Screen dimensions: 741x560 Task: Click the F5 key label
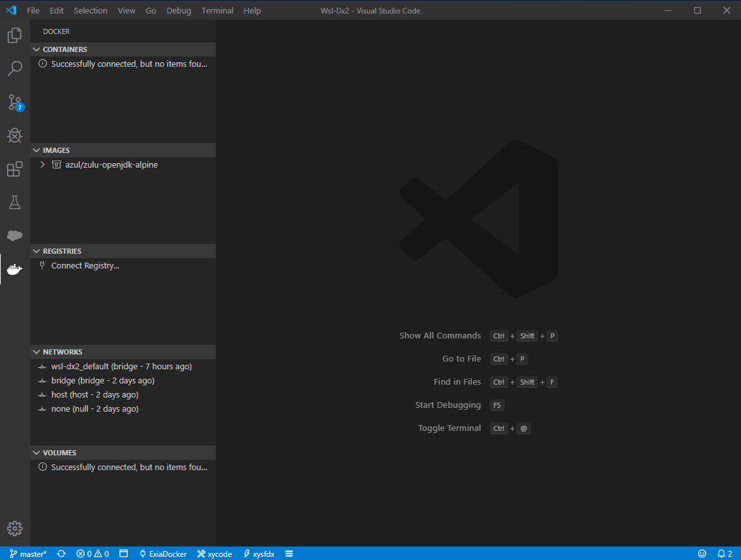(497, 405)
